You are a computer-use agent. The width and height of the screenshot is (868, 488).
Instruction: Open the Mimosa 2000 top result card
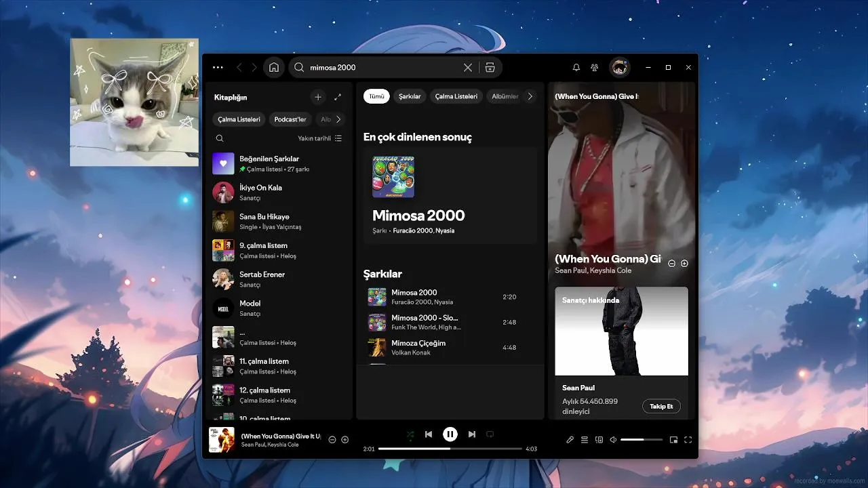pos(450,195)
